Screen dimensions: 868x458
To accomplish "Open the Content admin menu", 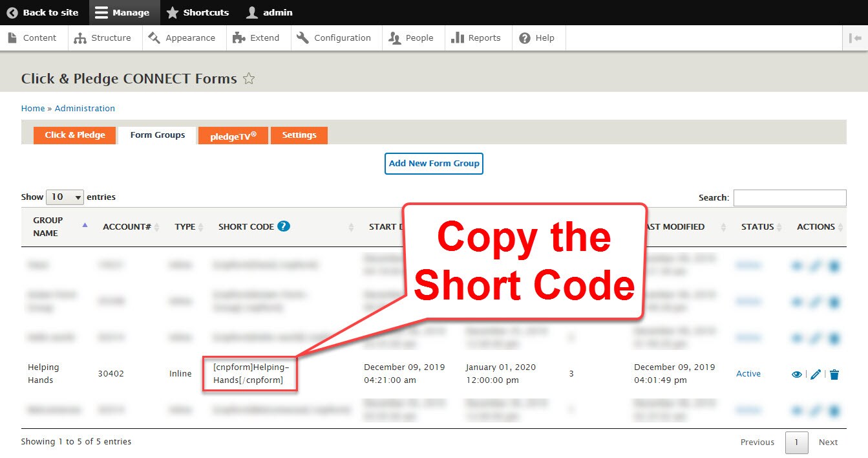I will [33, 38].
